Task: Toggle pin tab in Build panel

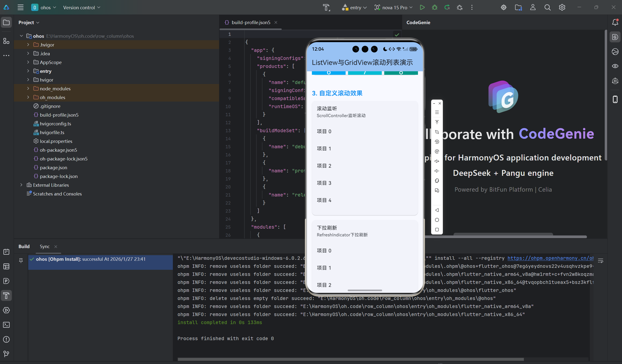Action: 21,260
